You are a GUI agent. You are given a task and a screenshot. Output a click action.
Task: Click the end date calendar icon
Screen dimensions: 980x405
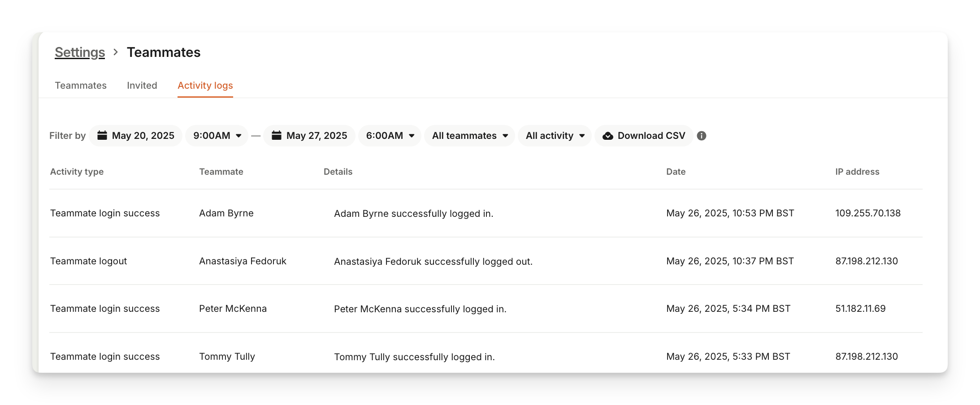click(277, 135)
